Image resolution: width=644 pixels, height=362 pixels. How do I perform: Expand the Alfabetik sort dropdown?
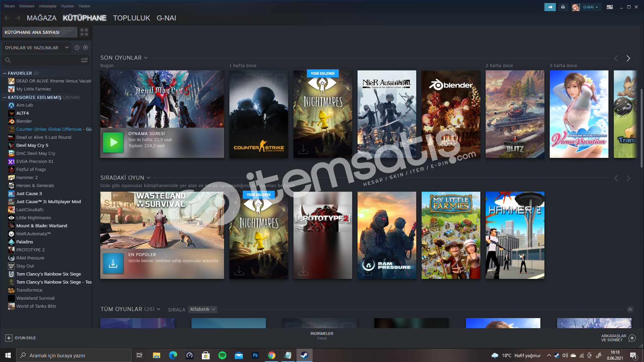point(203,309)
